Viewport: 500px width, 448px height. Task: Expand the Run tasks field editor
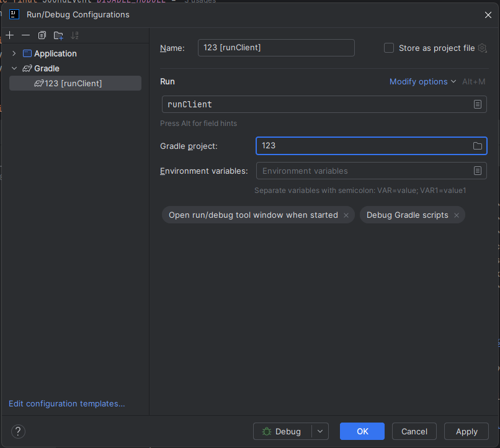click(478, 104)
